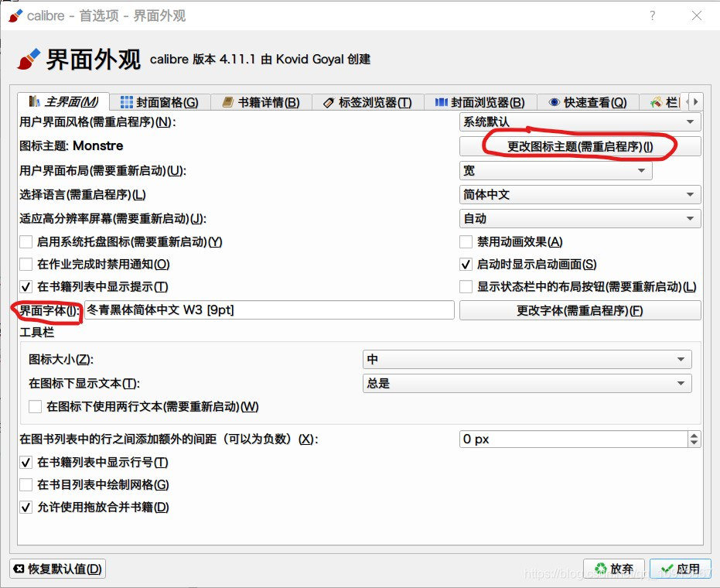Toggle 在作业完成时禁用通知 checkbox

26,264
